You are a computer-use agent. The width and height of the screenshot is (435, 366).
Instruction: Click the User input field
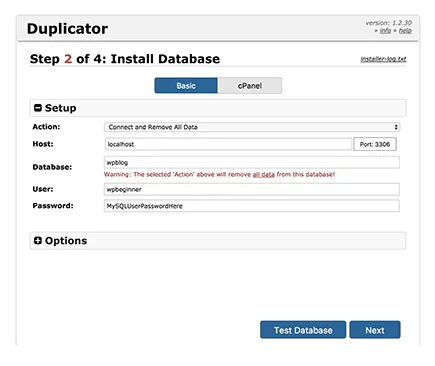tap(252, 189)
